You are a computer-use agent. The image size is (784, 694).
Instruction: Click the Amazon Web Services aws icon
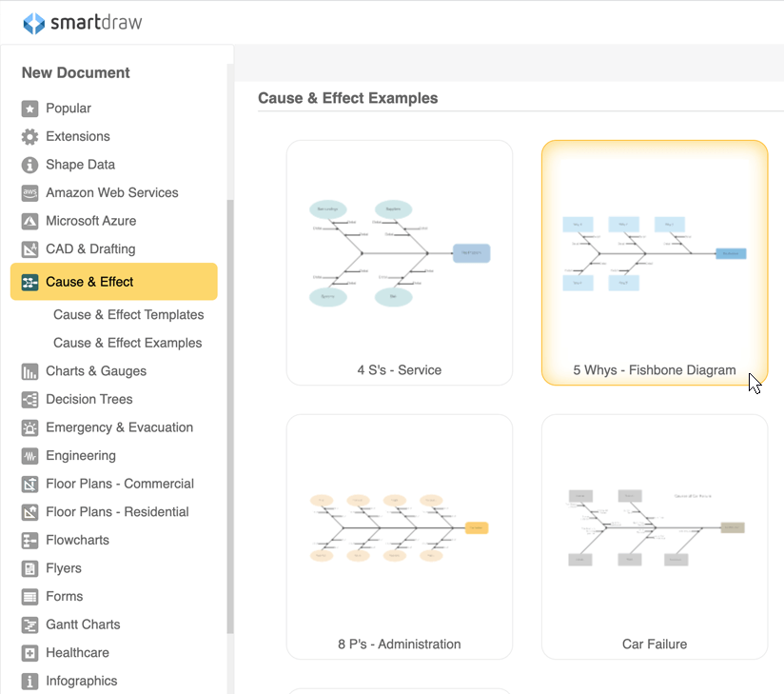point(30,192)
